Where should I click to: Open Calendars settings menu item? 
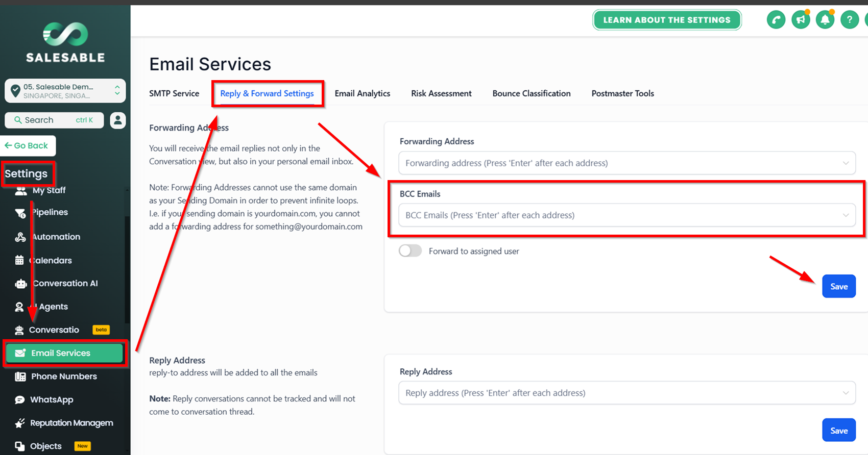click(x=51, y=260)
